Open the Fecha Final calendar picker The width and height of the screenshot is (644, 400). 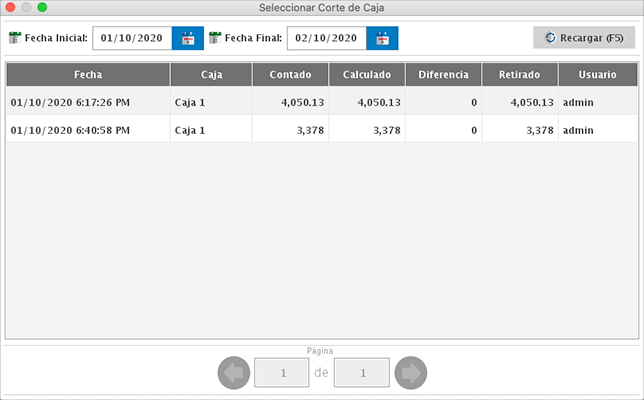point(382,39)
